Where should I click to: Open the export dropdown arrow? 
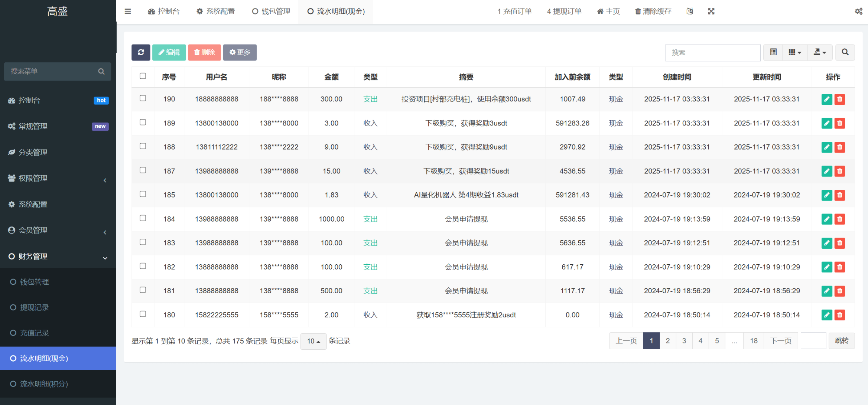[x=820, y=52]
